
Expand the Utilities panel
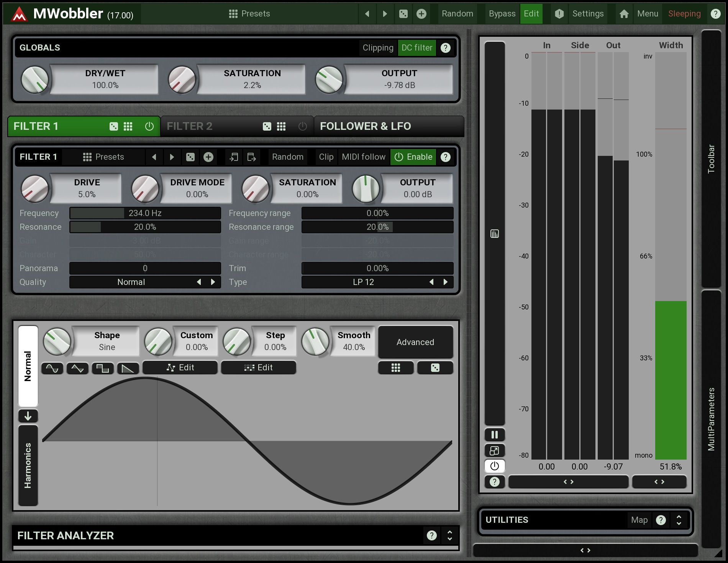[679, 520]
